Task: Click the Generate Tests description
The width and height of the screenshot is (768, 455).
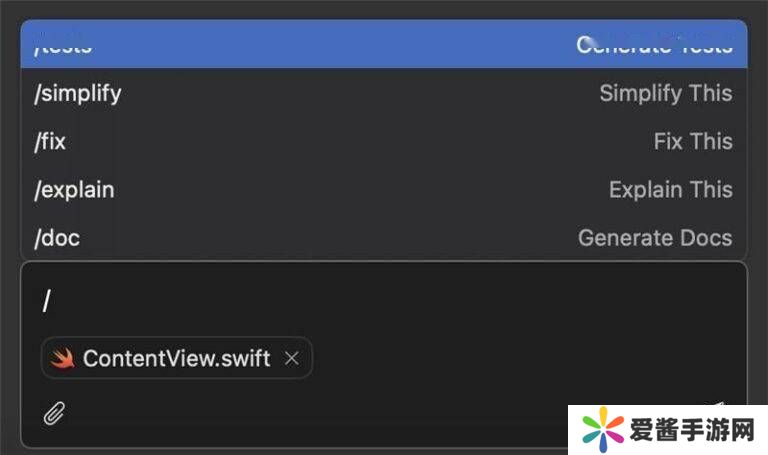Action: (x=654, y=46)
